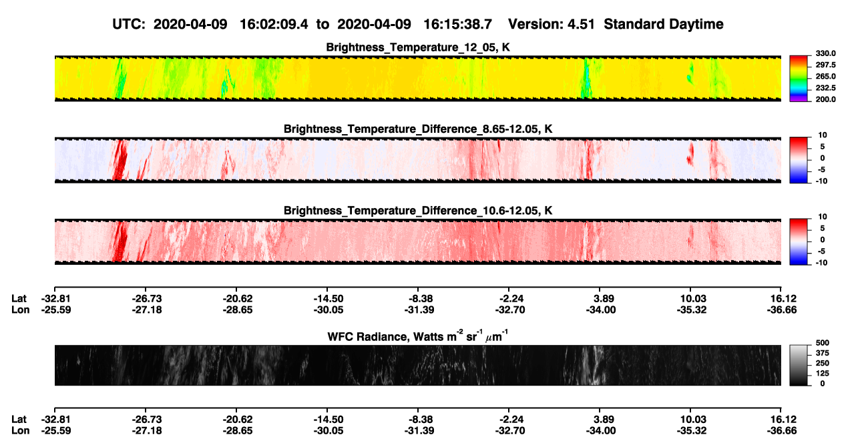Select the Brightness_Temperature_12_05 image strip
The image size is (868, 445).
417,78
